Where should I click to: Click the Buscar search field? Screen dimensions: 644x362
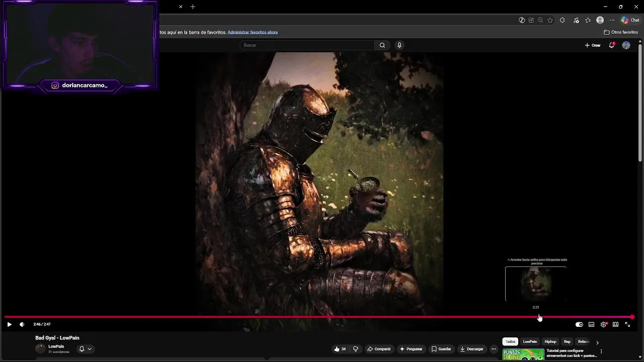(x=307, y=45)
